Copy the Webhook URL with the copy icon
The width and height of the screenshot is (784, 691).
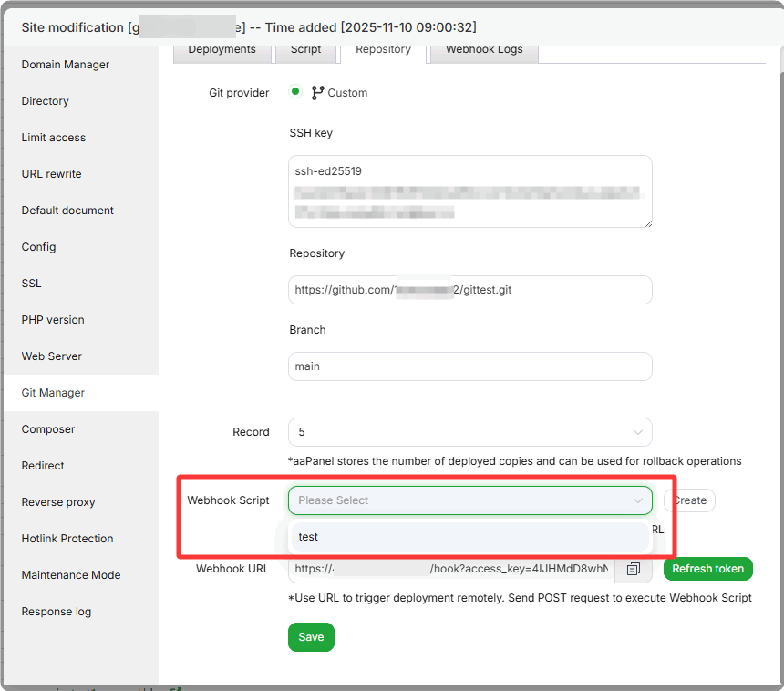click(x=633, y=569)
